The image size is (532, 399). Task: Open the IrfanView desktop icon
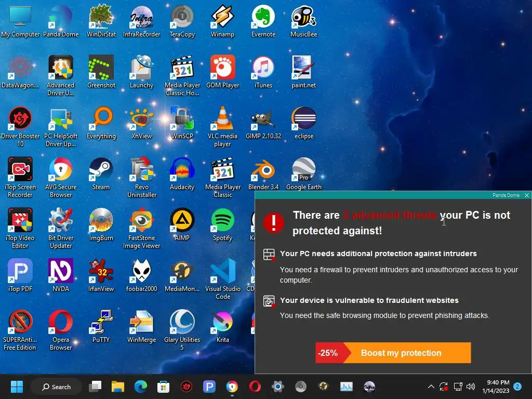(x=101, y=275)
